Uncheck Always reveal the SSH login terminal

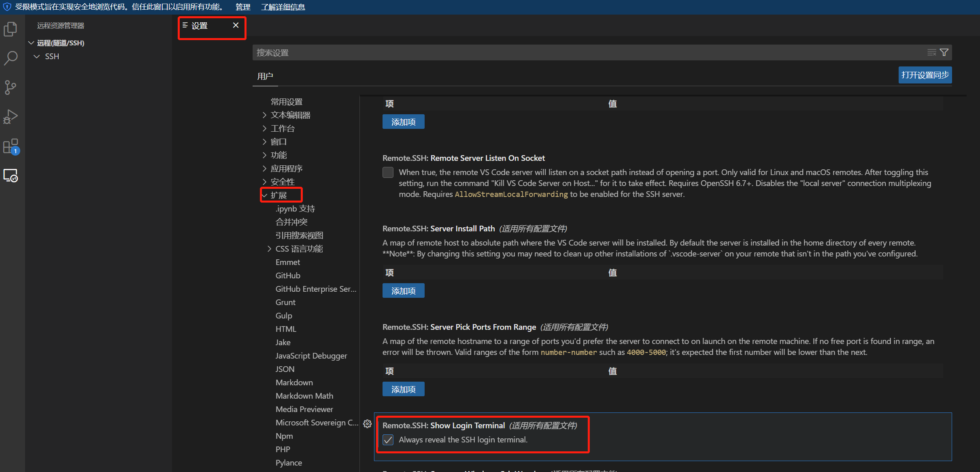pos(388,440)
